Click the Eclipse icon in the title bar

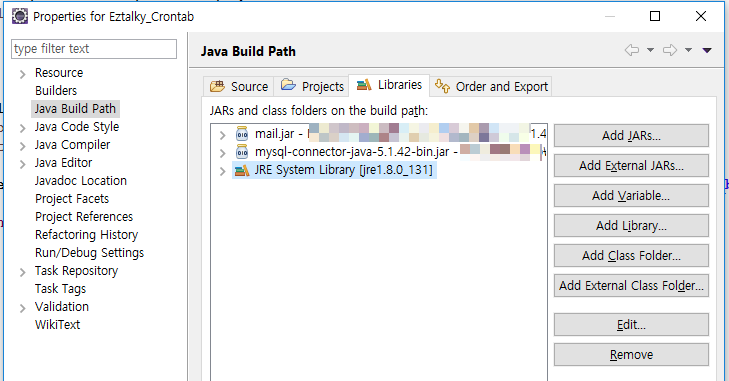tap(20, 16)
